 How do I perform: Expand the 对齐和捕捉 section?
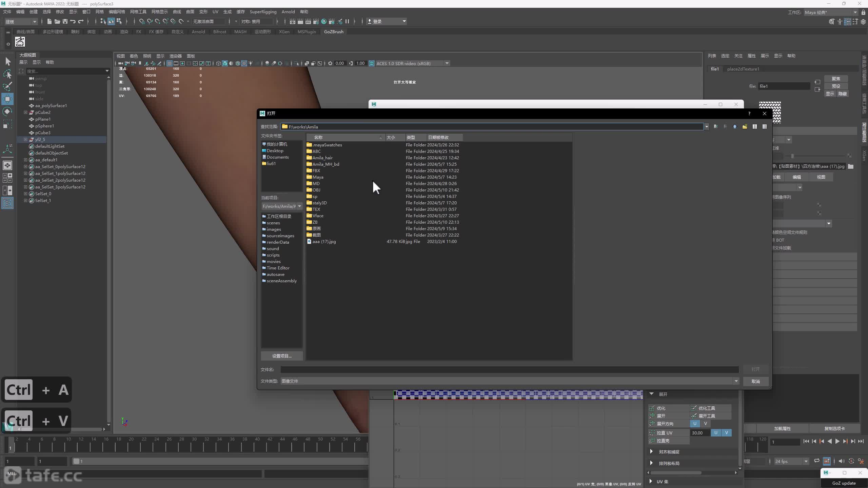pyautogui.click(x=651, y=452)
